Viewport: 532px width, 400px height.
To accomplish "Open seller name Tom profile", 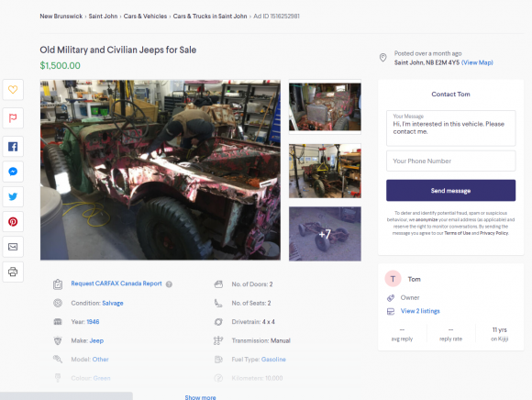I will (415, 279).
